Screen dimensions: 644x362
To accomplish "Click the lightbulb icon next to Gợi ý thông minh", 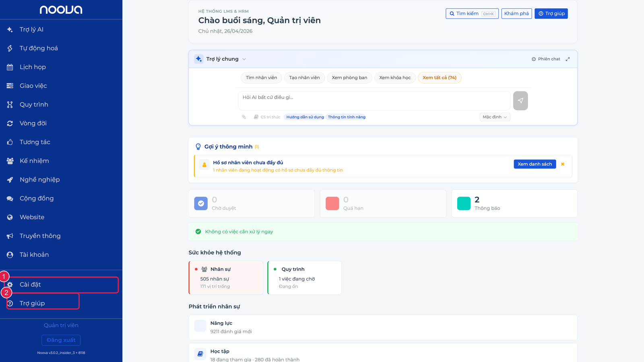I will click(x=198, y=147).
